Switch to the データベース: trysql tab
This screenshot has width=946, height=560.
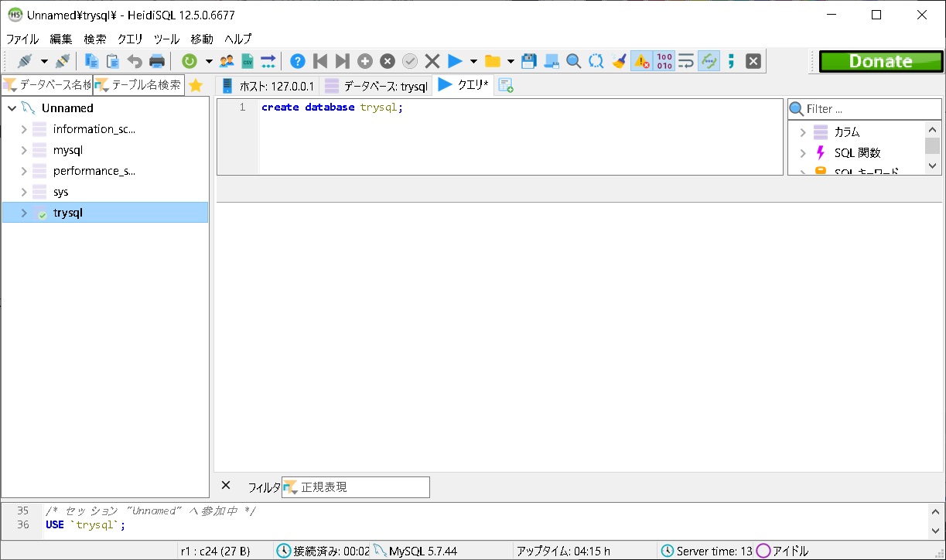(x=376, y=86)
